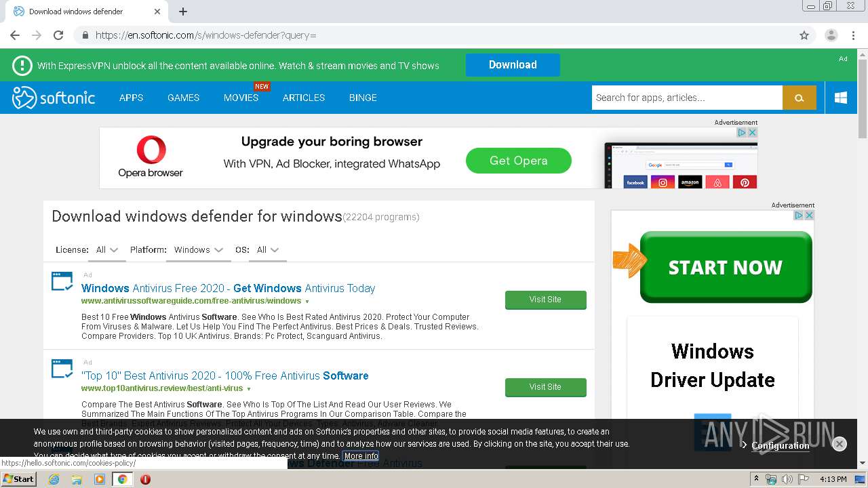Click the Search for apps input field

pos(687,98)
